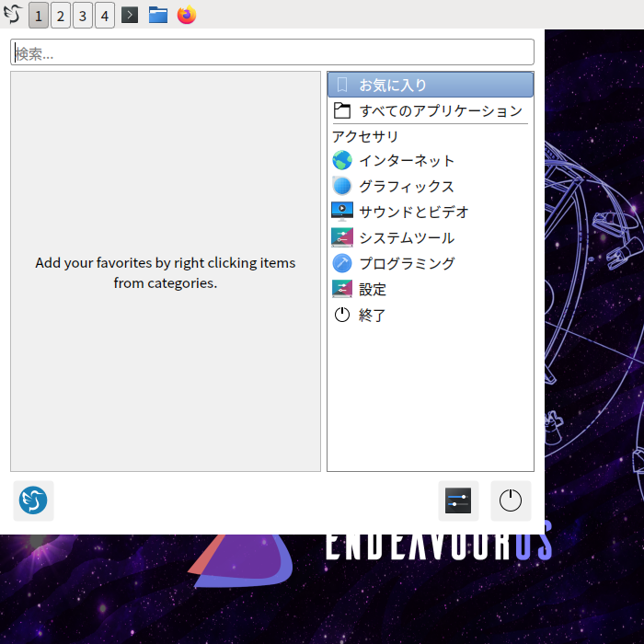
Task: Launch Firefox from the panel
Action: tap(187, 15)
